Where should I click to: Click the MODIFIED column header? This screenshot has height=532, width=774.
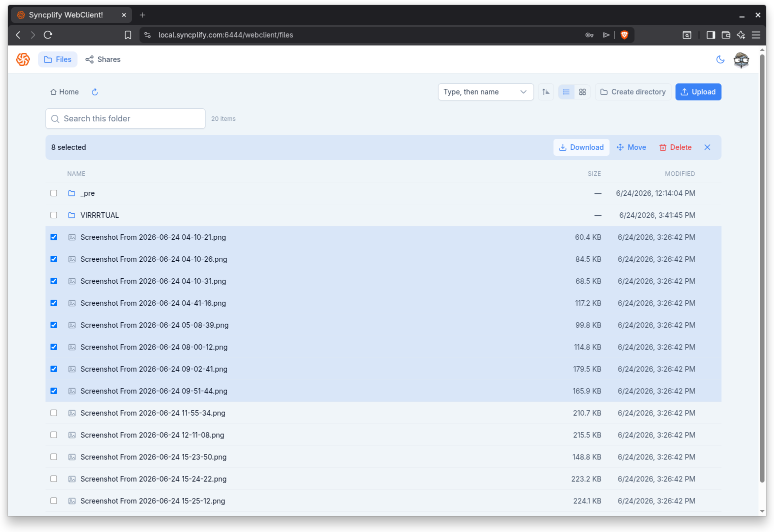click(680, 174)
